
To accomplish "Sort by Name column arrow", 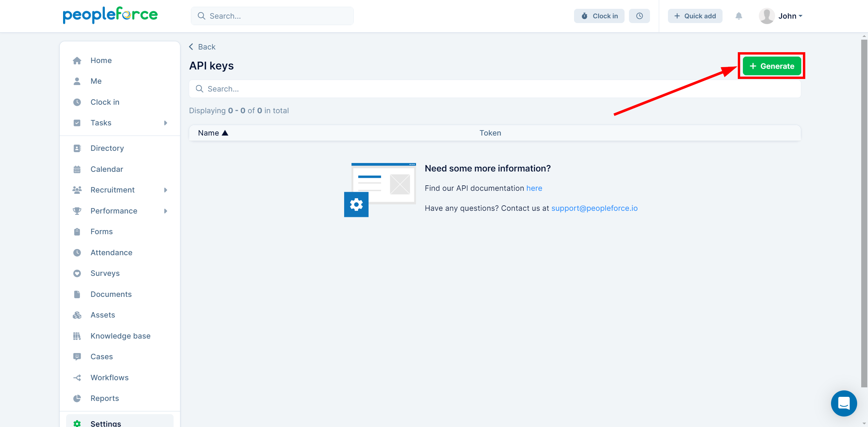I will [x=225, y=133].
